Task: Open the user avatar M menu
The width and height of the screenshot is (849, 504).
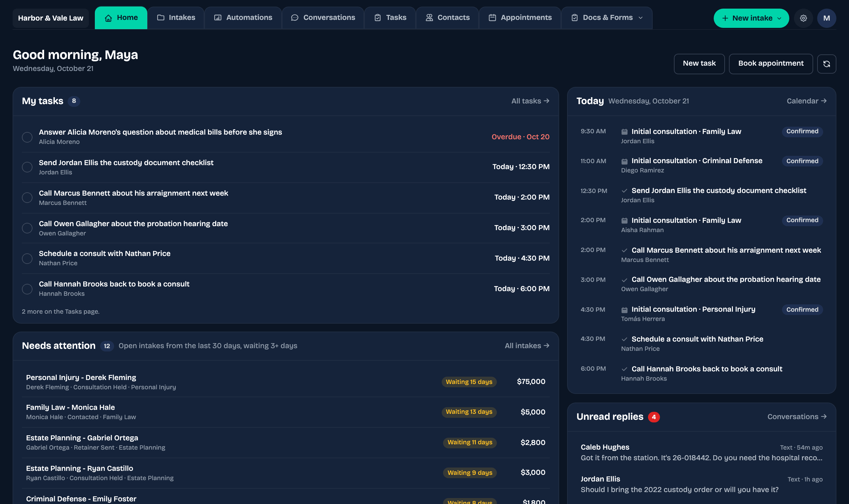Action: [826, 18]
